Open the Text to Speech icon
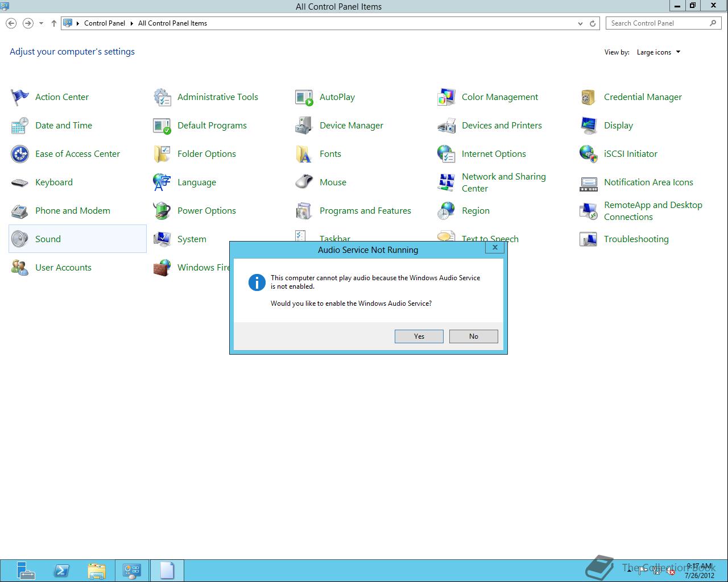728x582 pixels. 446,236
